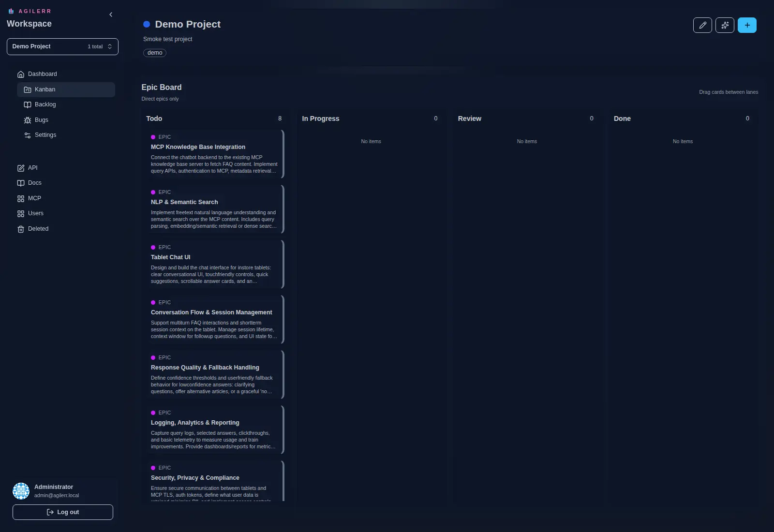Click the Kanban folder icon

click(28, 89)
